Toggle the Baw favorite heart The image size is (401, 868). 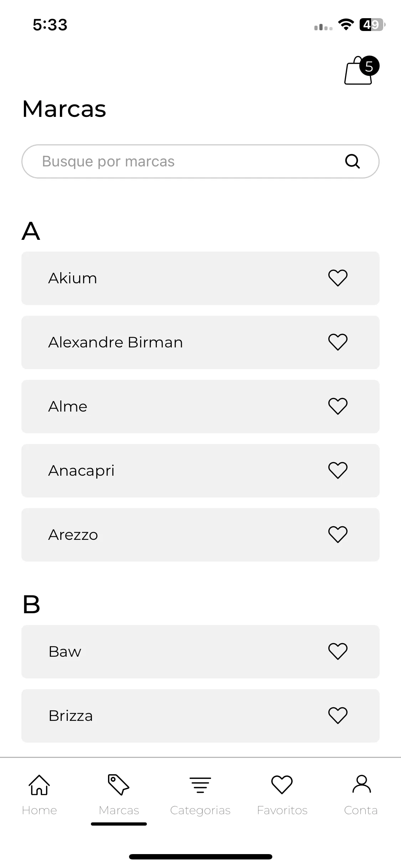[338, 651]
